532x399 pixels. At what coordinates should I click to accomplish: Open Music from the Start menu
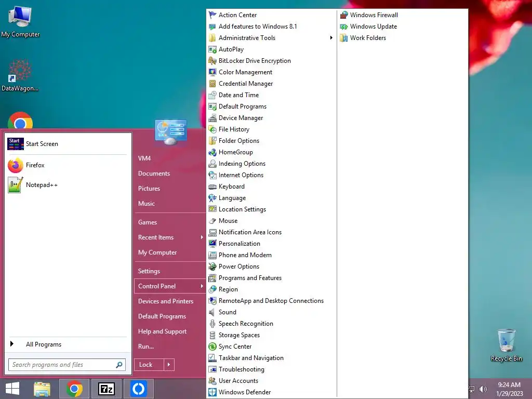point(147,204)
